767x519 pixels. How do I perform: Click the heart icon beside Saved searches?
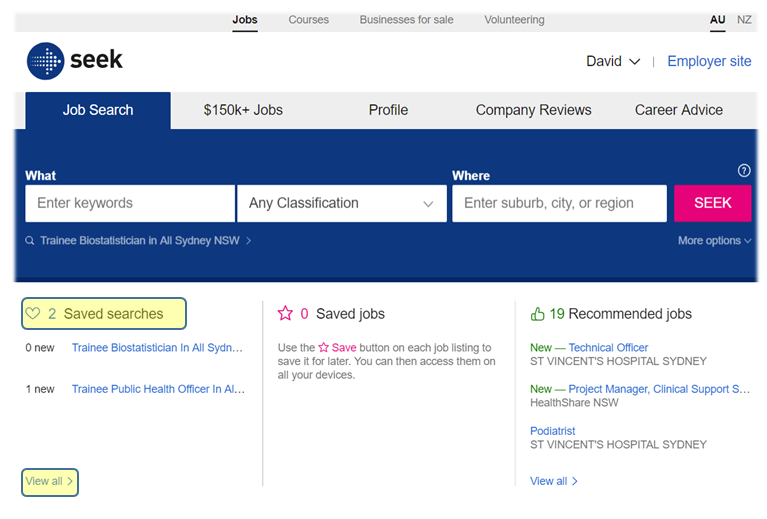click(33, 314)
